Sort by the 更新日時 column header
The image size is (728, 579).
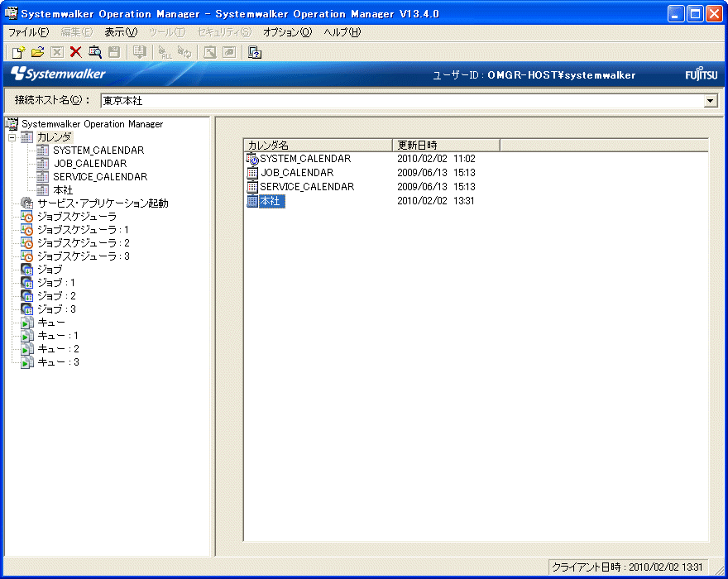(446, 146)
